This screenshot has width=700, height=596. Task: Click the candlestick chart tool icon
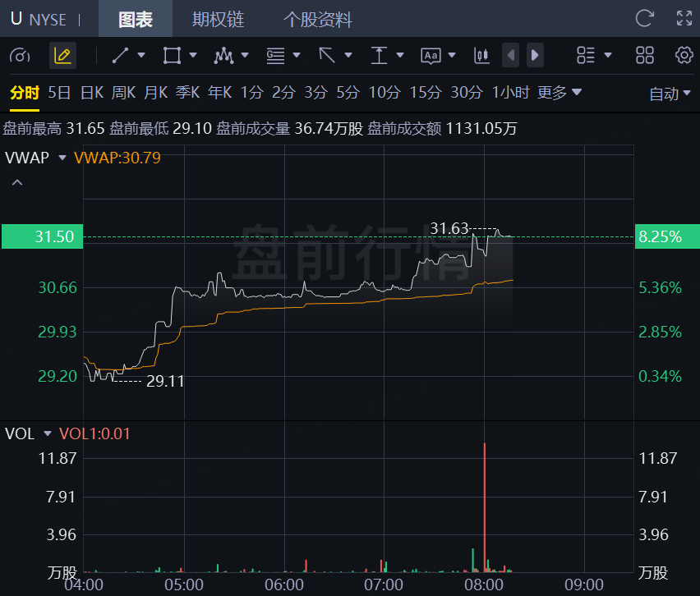(481, 55)
